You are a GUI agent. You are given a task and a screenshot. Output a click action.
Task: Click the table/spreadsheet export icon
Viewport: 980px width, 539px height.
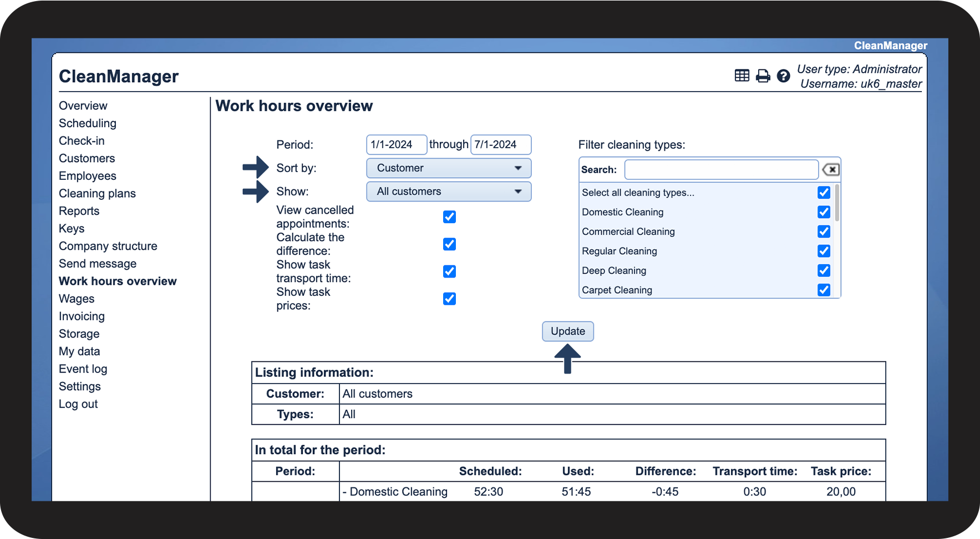[742, 75]
